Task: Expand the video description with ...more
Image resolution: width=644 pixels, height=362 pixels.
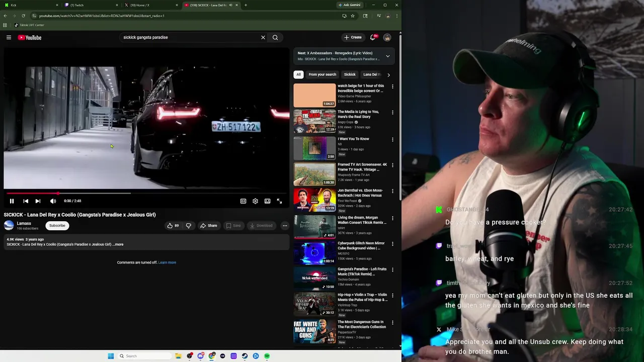Action: [x=118, y=244]
